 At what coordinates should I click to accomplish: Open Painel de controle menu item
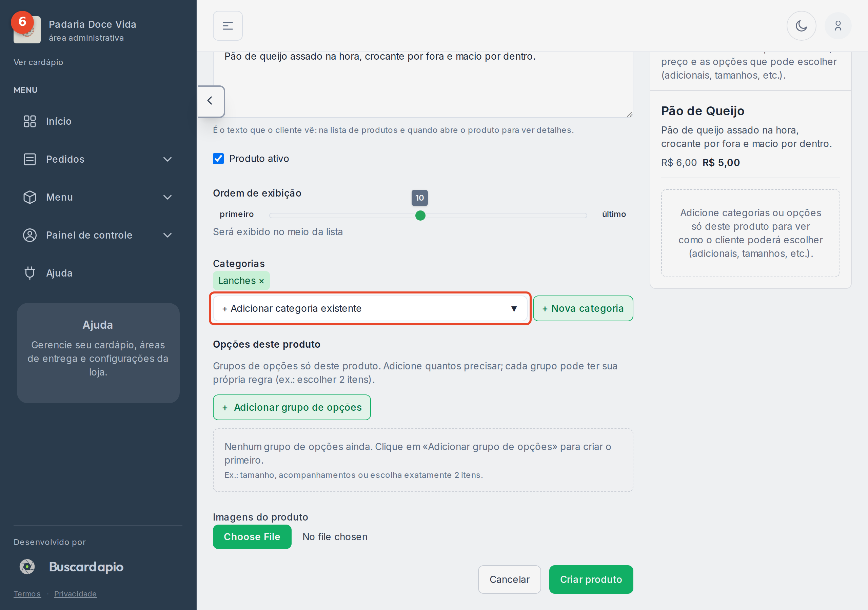98,235
